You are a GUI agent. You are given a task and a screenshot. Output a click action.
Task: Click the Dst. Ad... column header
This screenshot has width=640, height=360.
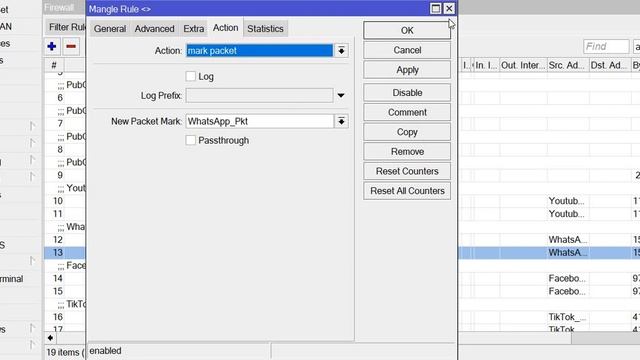[610, 65]
